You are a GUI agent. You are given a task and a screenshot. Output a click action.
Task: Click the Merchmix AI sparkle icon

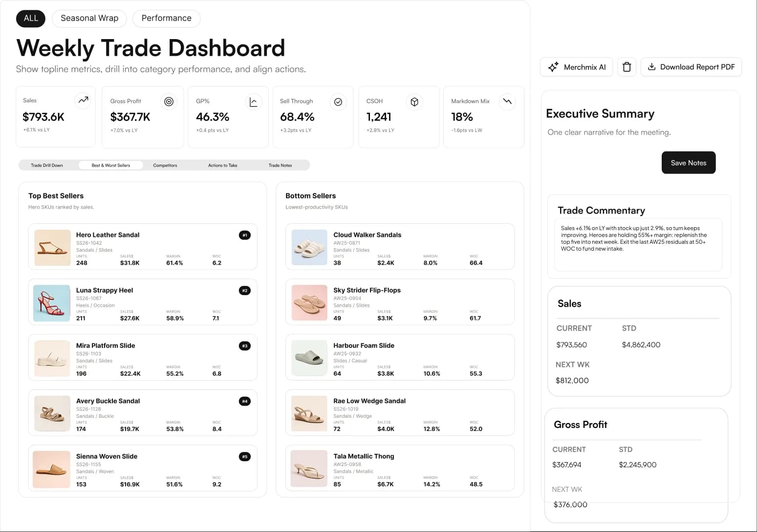coord(553,67)
